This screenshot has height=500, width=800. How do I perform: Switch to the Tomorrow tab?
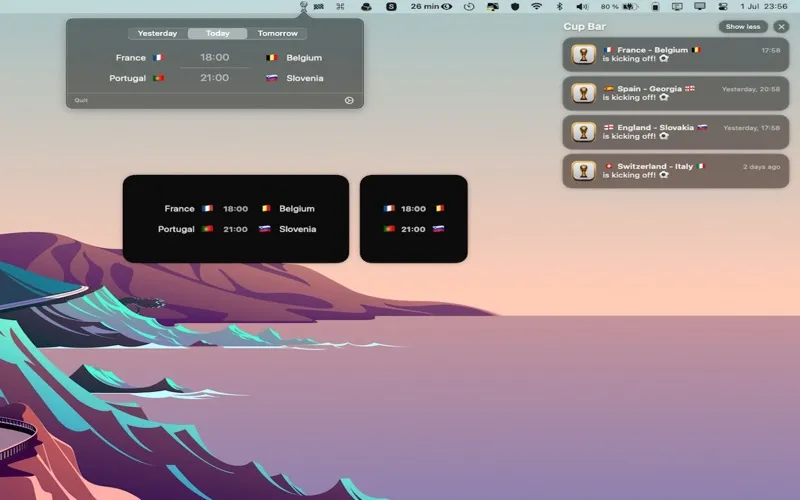[277, 33]
